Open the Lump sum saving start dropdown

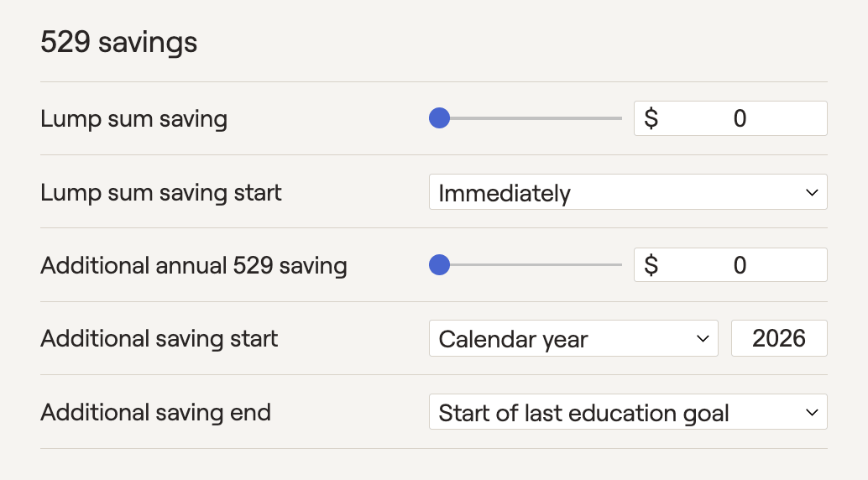coord(627,192)
